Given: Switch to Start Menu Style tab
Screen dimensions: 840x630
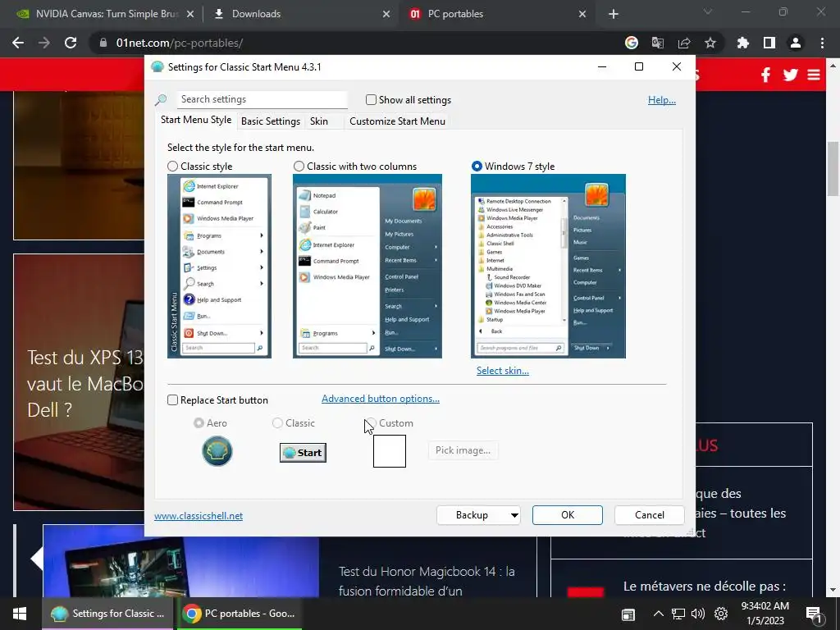Looking at the screenshot, I should [x=196, y=120].
